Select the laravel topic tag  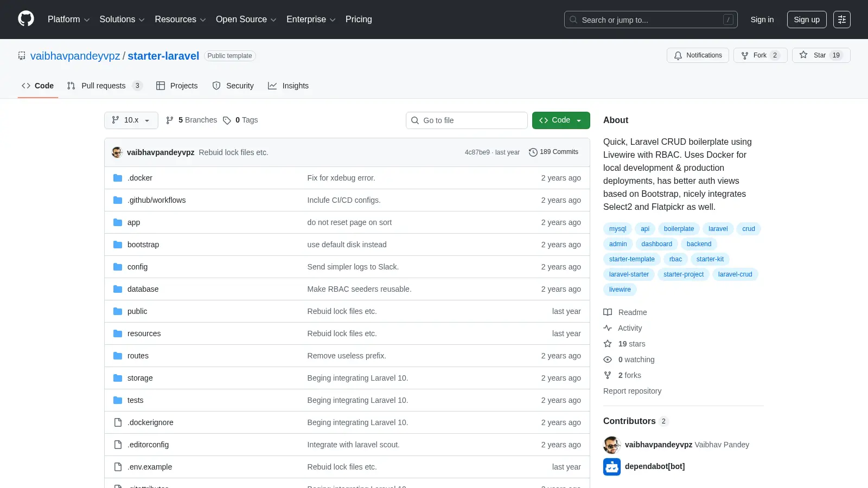tap(718, 229)
